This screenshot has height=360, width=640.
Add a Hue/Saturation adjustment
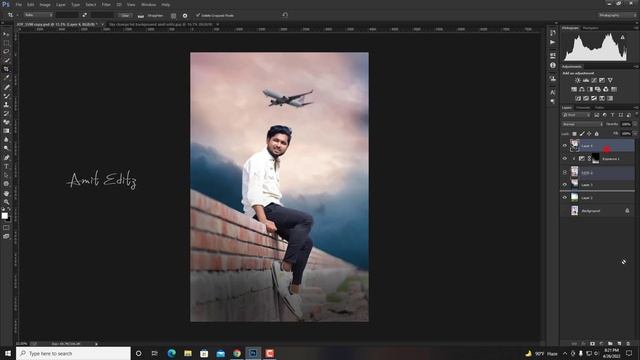[x=574, y=89]
